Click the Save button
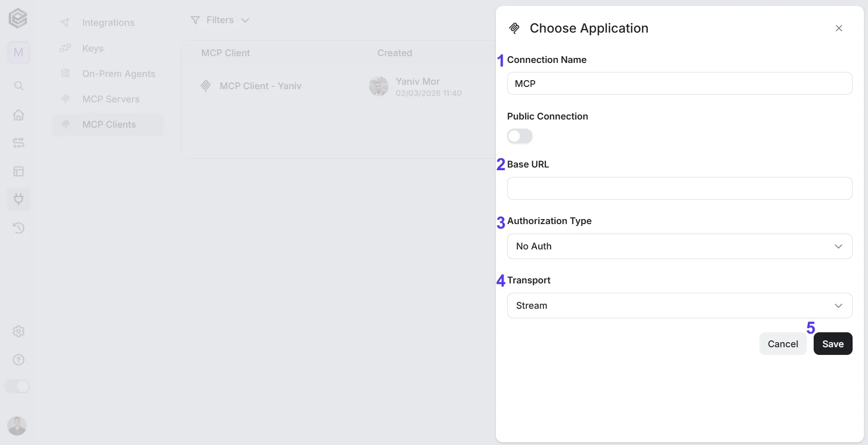Viewport: 868px width, 445px height. (x=833, y=344)
